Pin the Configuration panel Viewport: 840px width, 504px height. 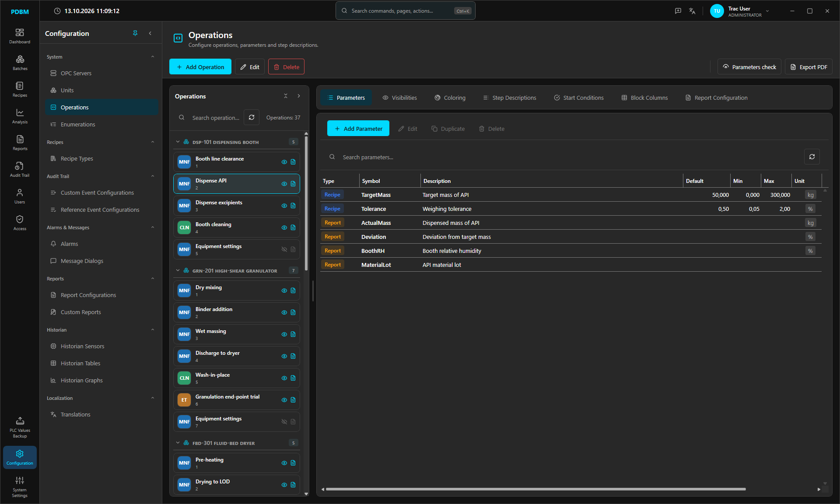coord(135,33)
